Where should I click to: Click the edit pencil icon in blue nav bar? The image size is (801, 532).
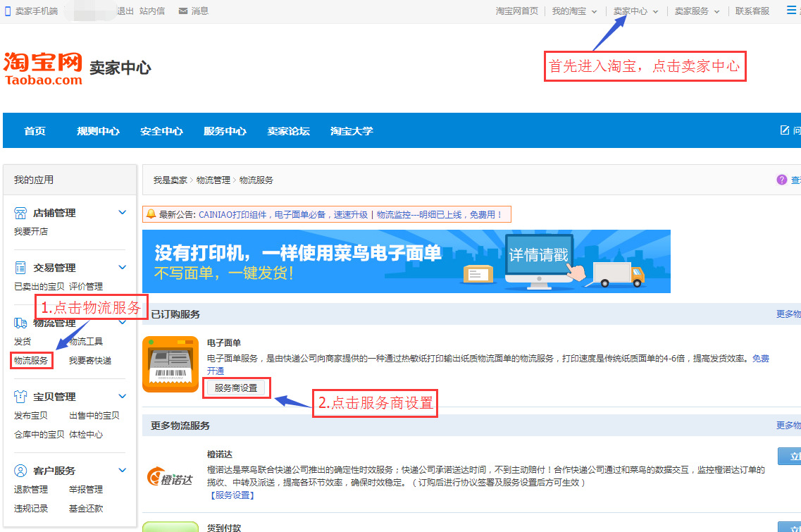[x=785, y=130]
